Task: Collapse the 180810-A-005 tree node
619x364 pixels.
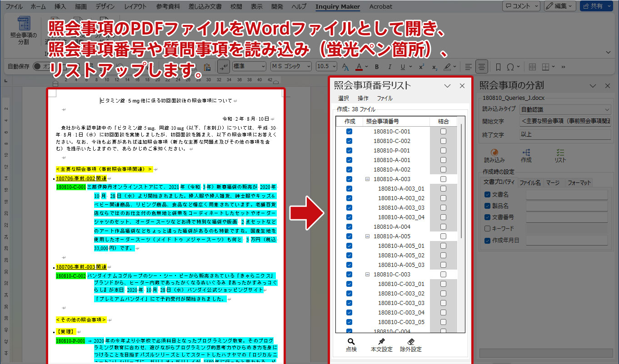Action: 367,236
